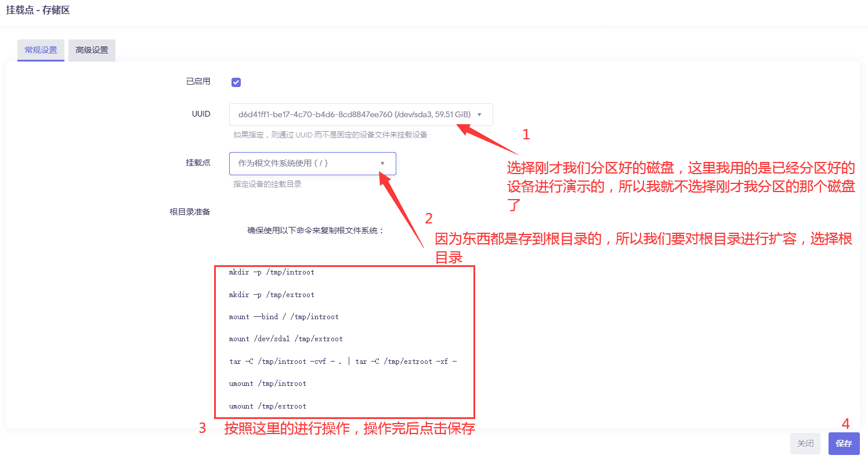Viewport: 868px width, 466px height.
Task: Click the UUID hint text below dropdown
Action: click(x=330, y=135)
